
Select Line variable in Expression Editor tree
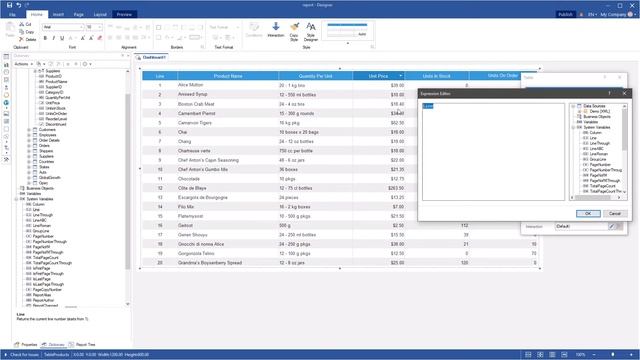(593, 138)
